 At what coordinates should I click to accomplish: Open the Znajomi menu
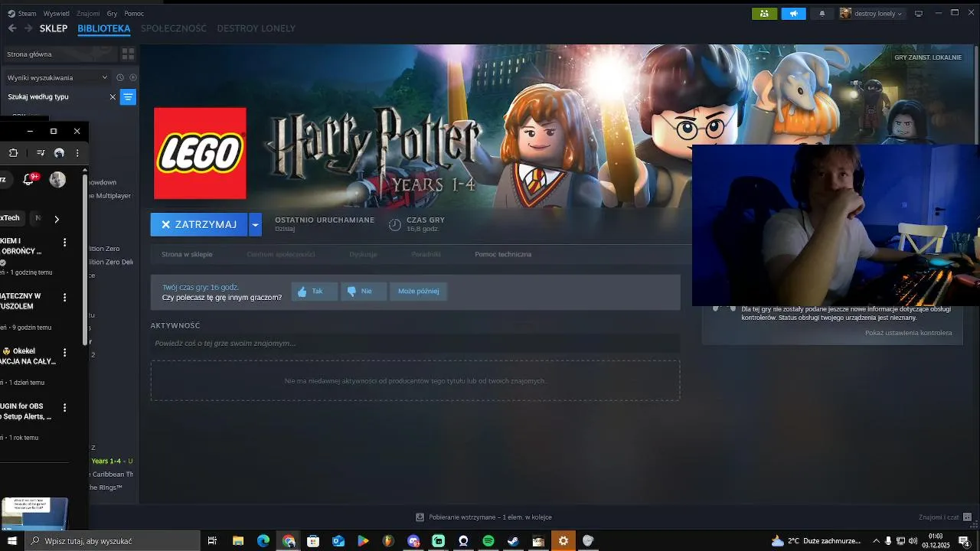click(88, 13)
